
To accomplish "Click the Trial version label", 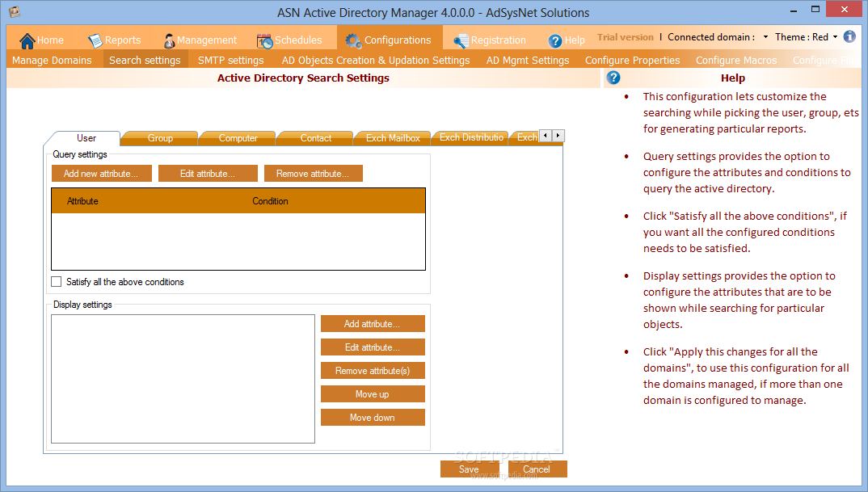I will coord(626,37).
